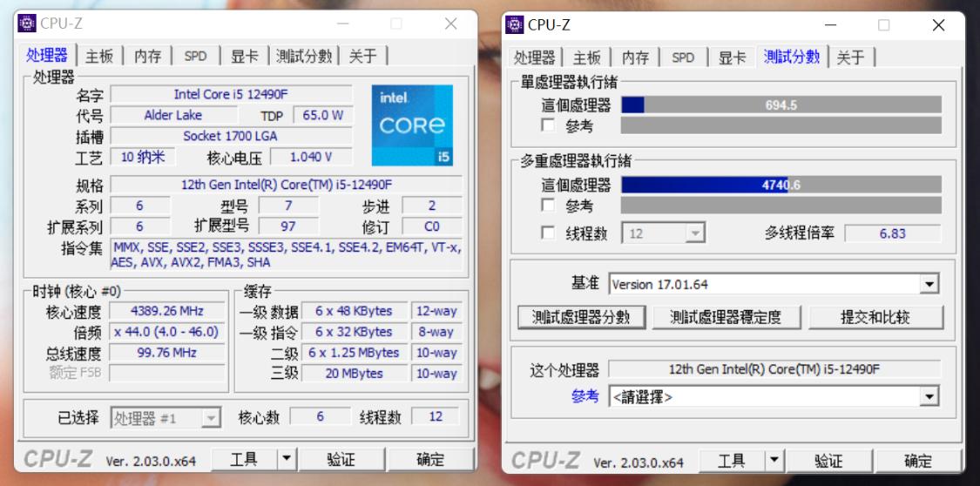Click the 多线程倍率 value 6.83
This screenshot has width=980, height=486.
coord(893,233)
